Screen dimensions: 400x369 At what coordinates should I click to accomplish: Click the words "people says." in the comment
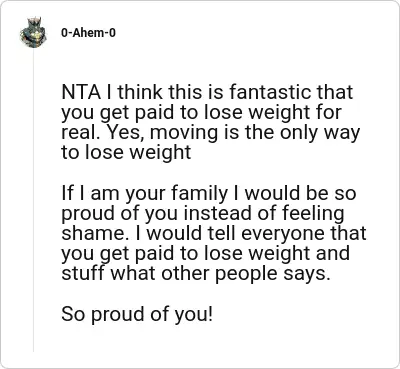272,275
